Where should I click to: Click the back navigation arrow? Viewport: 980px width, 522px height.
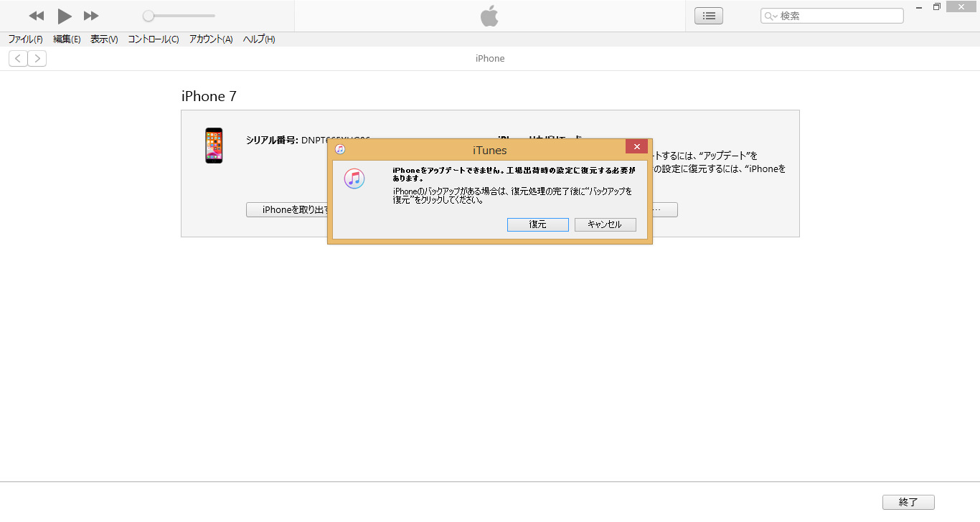pyautogui.click(x=18, y=59)
